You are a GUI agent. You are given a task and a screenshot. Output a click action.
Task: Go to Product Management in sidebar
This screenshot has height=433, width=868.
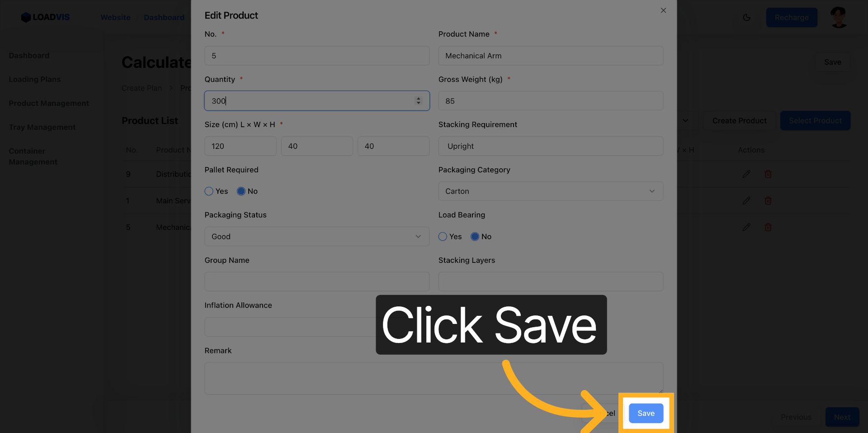pyautogui.click(x=49, y=103)
